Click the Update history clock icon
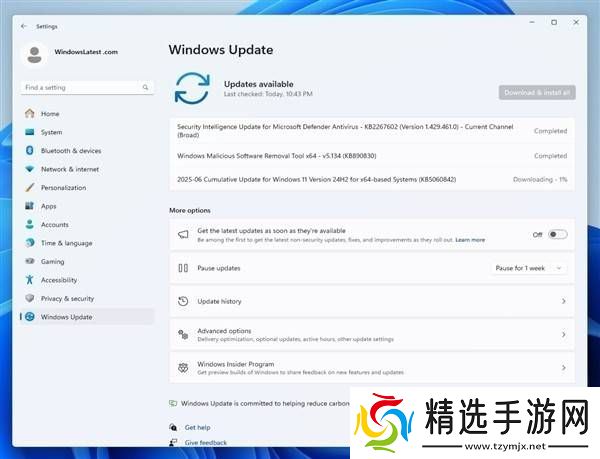The image size is (600, 459). pos(183,301)
